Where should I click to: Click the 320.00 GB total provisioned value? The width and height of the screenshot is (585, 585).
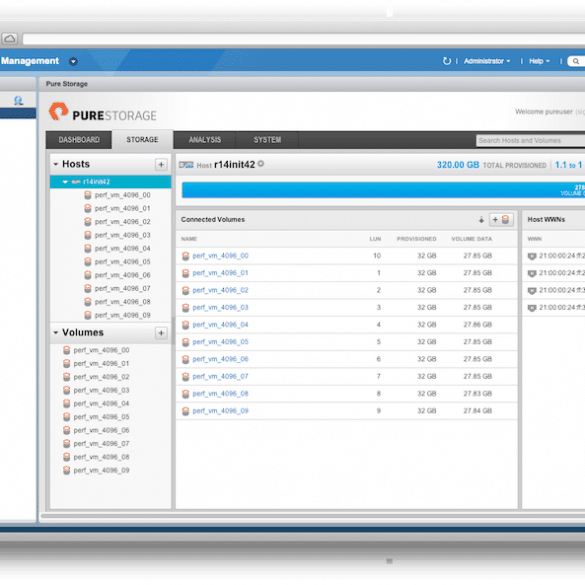pyautogui.click(x=458, y=165)
